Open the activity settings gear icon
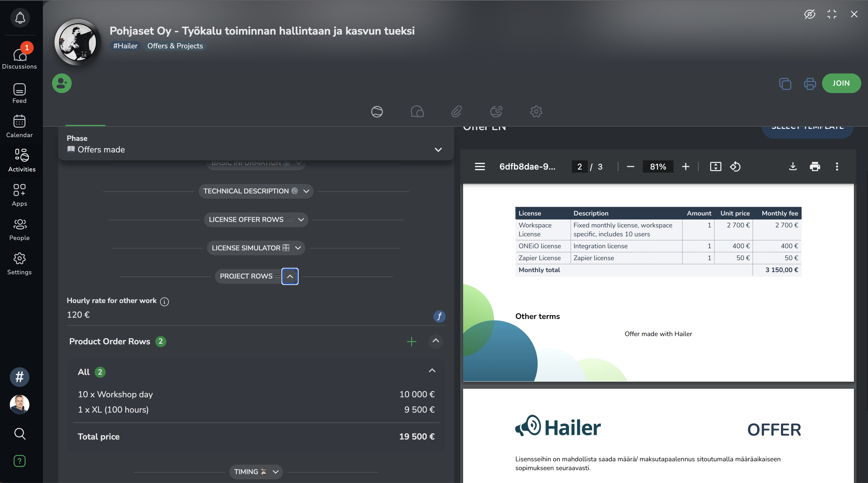 click(536, 111)
